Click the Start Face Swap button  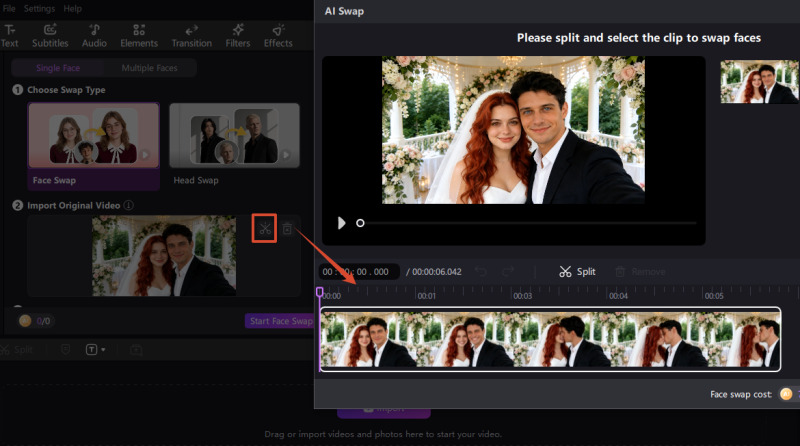click(280, 321)
